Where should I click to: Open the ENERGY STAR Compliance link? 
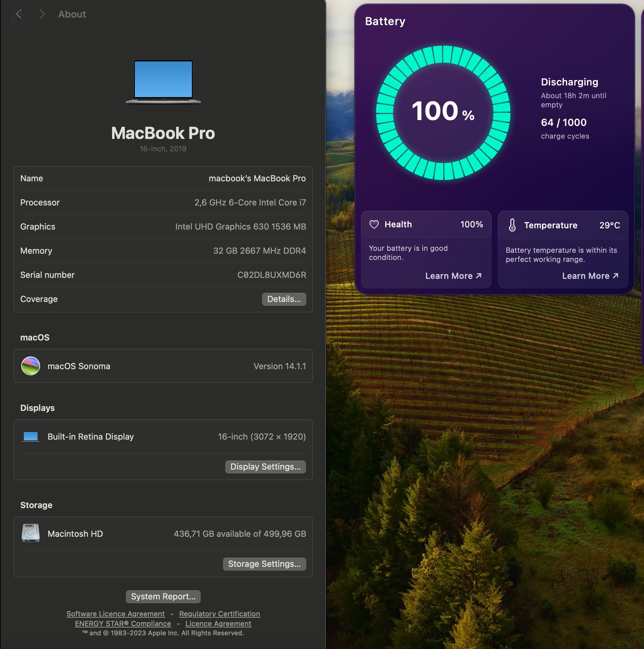(123, 624)
